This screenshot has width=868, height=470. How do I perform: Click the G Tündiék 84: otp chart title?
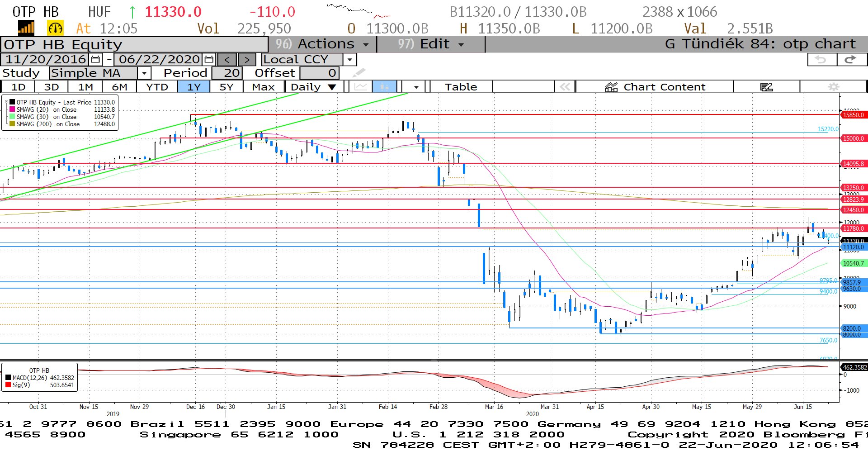coord(760,44)
